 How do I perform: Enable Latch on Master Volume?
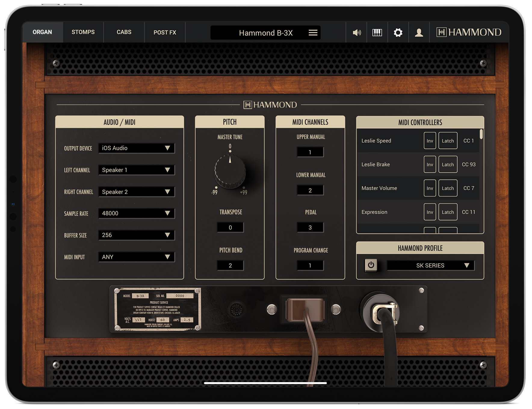(x=448, y=188)
